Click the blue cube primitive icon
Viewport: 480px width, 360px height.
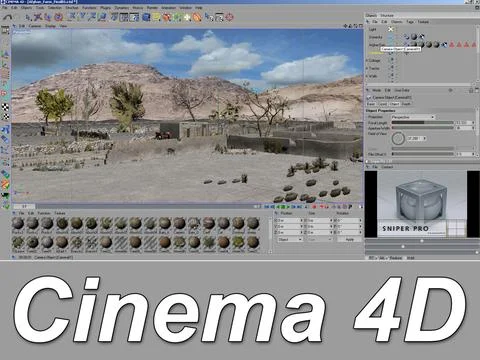(x=146, y=17)
